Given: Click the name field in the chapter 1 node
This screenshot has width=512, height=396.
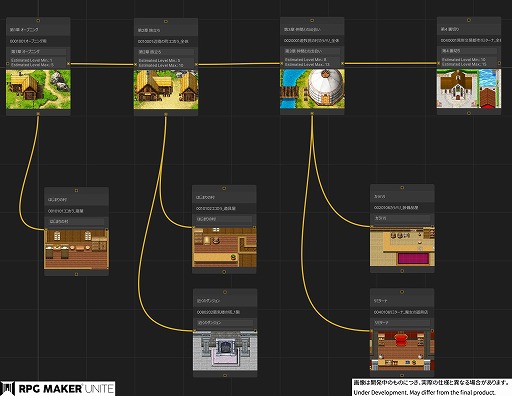Looking at the screenshot, I should [37, 52].
